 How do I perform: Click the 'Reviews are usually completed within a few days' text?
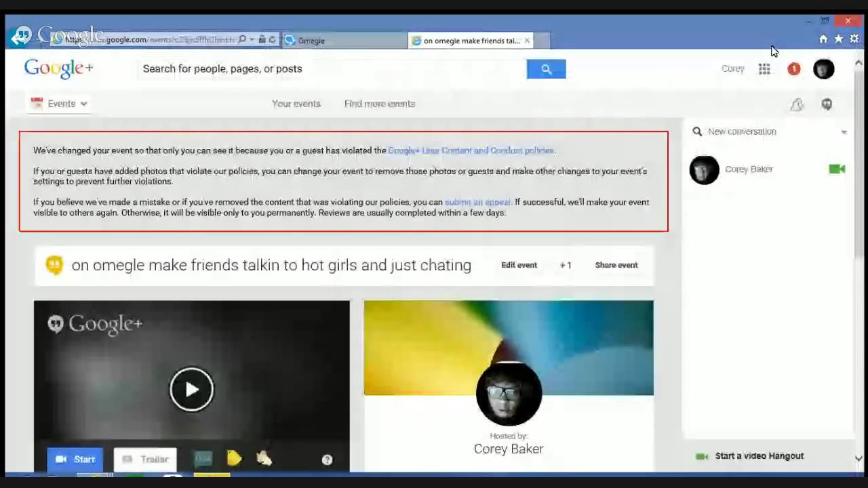[x=412, y=213]
